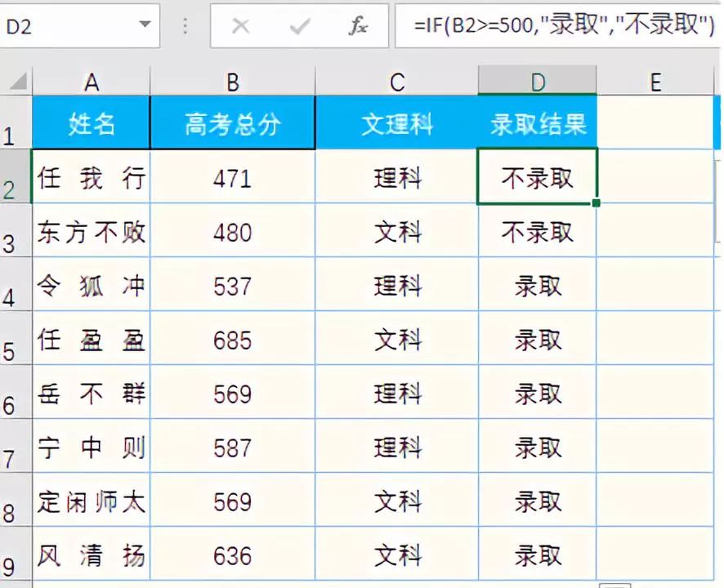Select column B header

click(233, 82)
